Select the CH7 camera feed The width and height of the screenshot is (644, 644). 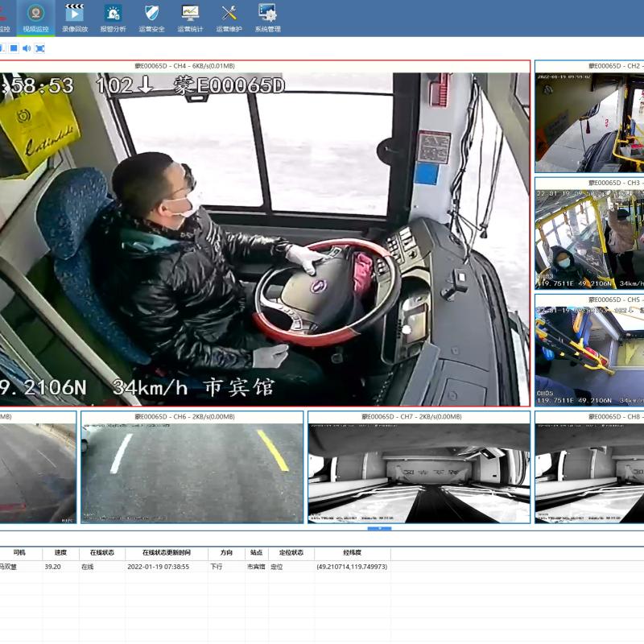click(x=419, y=473)
